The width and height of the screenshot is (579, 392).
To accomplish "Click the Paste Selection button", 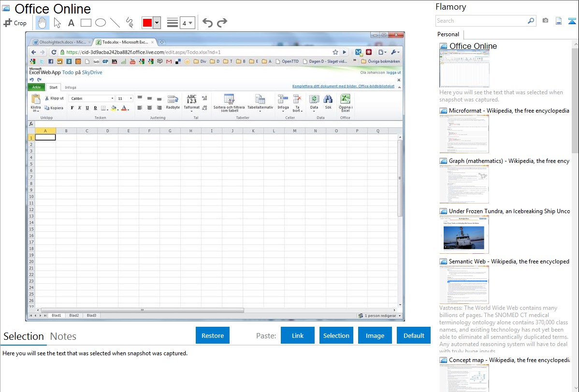I will point(336,335).
